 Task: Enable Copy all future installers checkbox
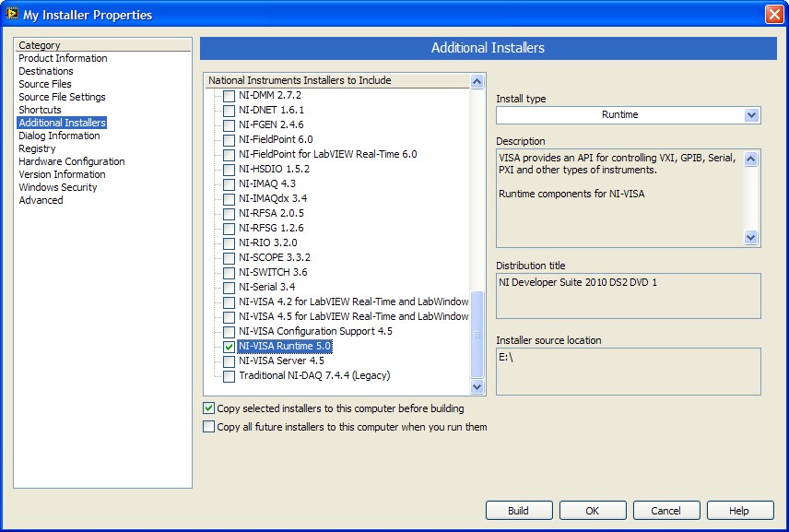click(209, 427)
